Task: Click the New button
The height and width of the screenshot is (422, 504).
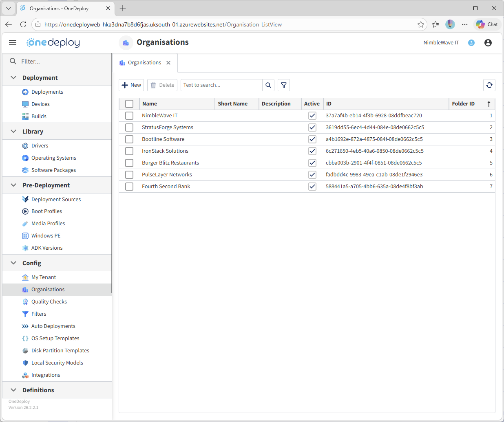Action: coord(131,85)
